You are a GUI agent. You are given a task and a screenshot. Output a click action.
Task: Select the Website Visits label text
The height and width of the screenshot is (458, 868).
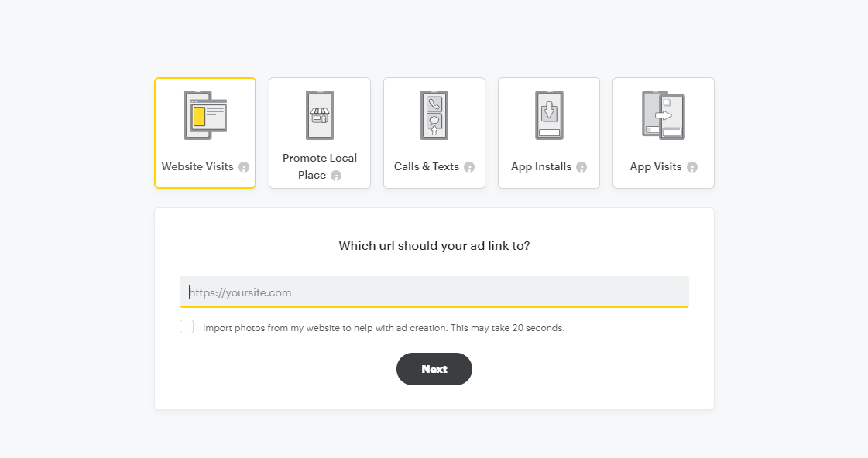(x=197, y=166)
